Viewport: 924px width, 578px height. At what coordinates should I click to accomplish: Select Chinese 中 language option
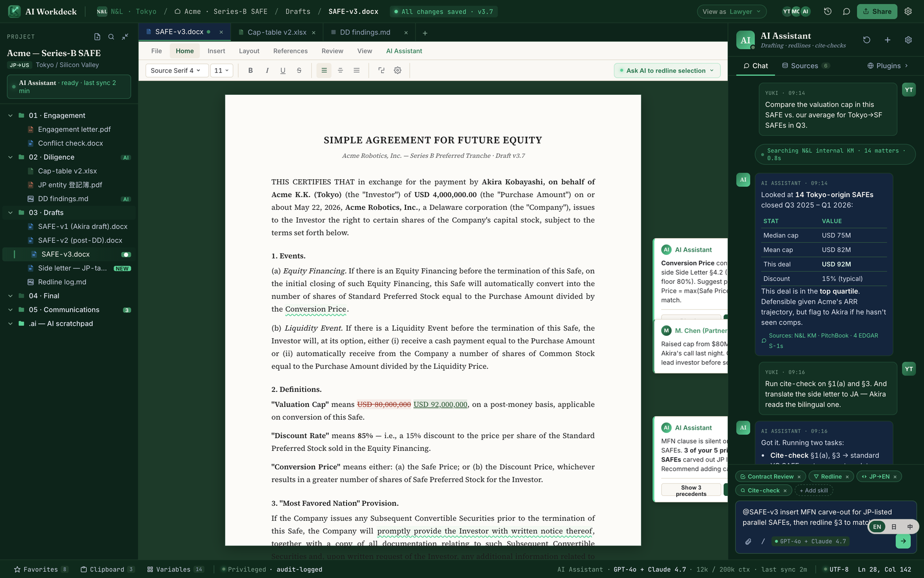click(x=910, y=527)
